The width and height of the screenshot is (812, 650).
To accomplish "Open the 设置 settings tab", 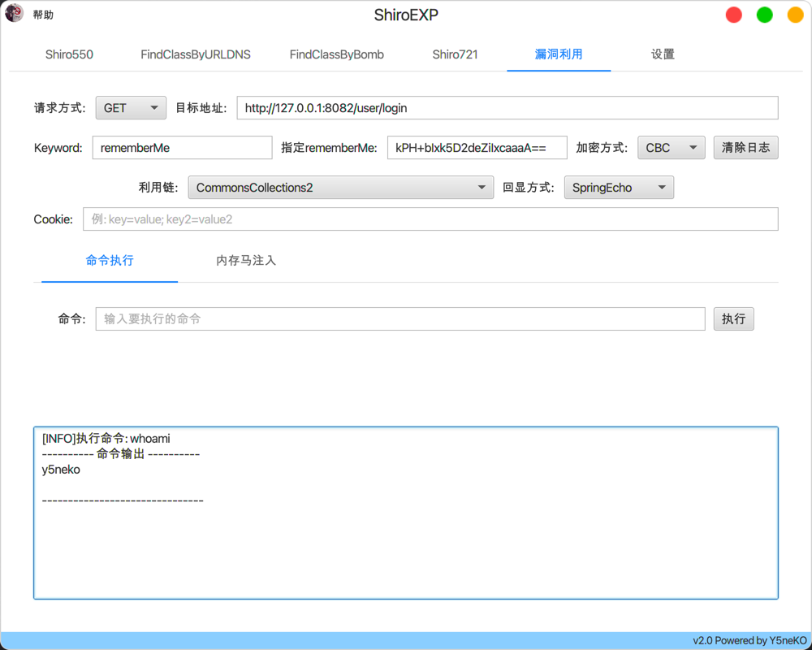I will [x=663, y=54].
